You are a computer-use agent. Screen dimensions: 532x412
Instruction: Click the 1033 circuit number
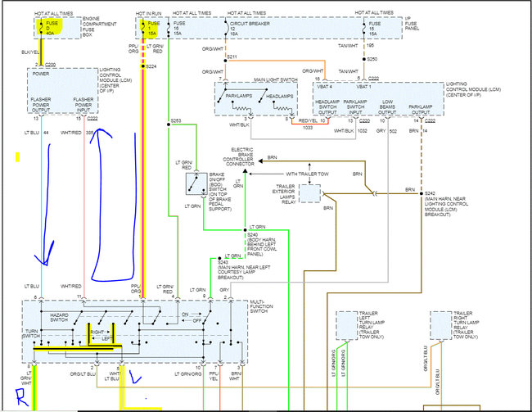308,128
